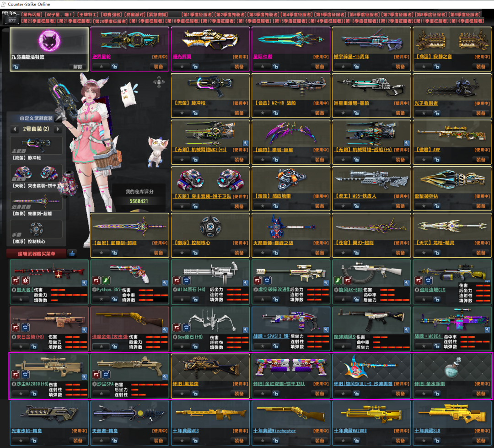Click the blue reload enhancement icon on M134原石 card
494x448 pixels.
tap(186, 280)
